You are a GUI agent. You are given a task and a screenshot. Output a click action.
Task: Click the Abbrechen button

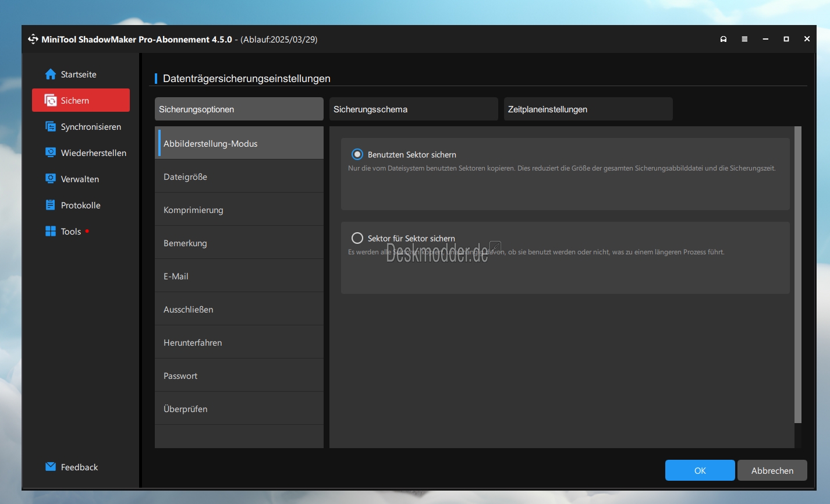[772, 470]
